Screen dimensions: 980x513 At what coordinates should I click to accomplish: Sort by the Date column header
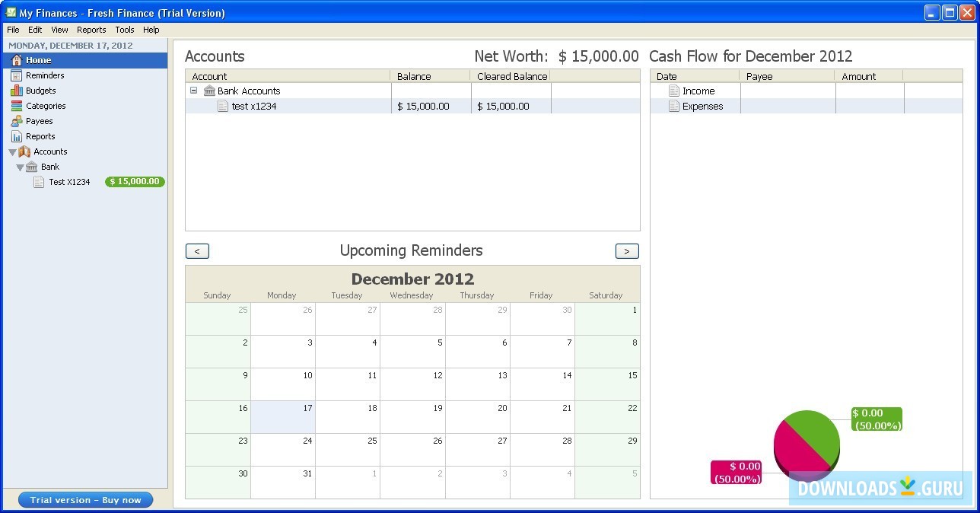point(695,76)
